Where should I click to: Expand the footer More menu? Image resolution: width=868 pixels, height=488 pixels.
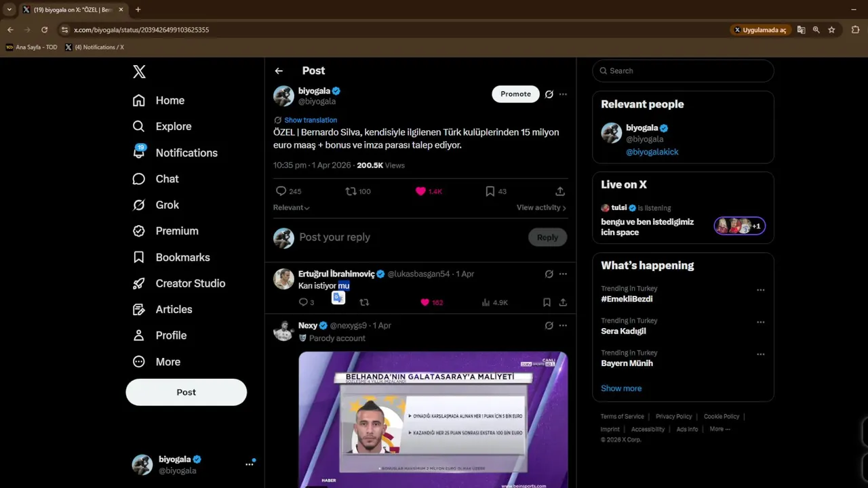pos(719,429)
